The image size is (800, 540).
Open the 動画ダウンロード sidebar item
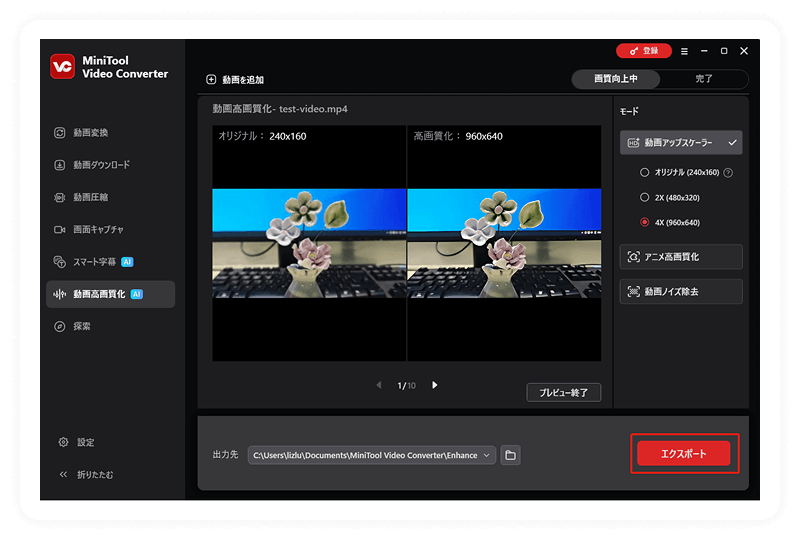(x=92, y=165)
